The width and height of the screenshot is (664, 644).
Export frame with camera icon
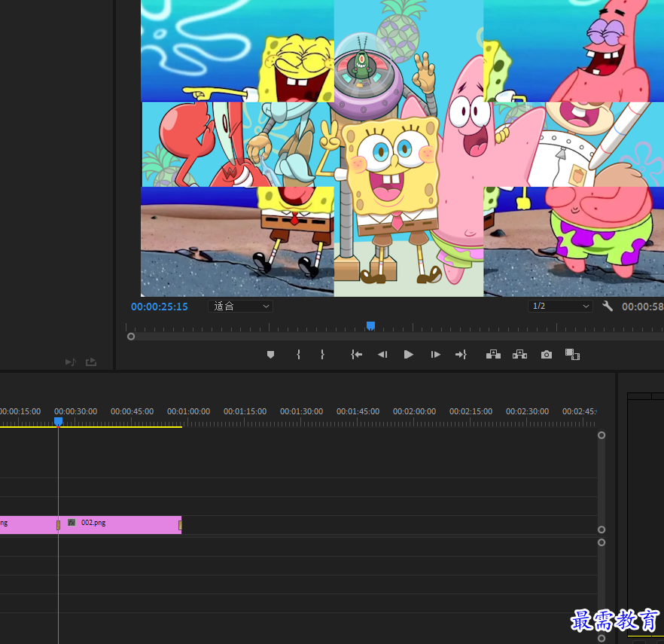click(547, 355)
